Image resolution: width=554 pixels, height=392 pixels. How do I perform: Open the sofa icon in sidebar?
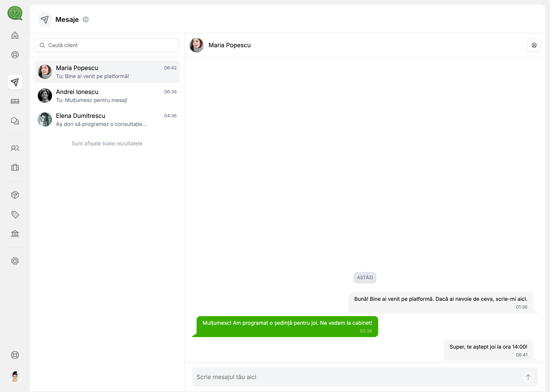tap(15, 102)
